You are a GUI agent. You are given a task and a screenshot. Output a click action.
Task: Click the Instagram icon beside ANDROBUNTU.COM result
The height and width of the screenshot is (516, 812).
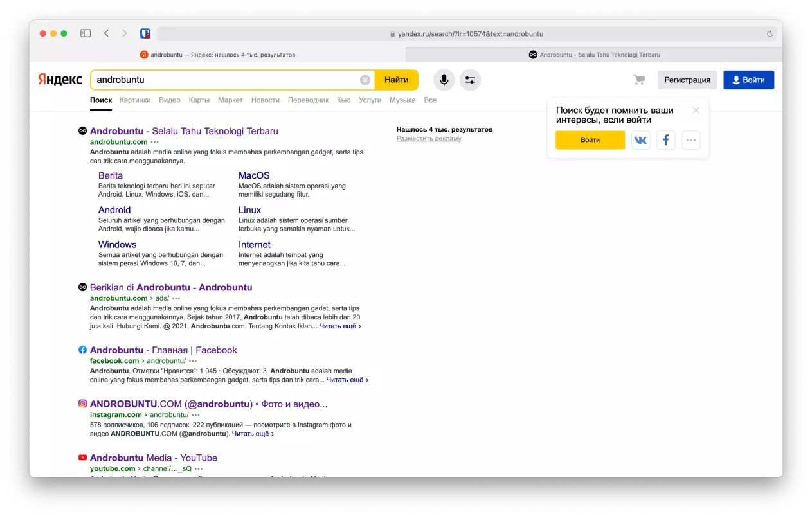click(x=82, y=404)
